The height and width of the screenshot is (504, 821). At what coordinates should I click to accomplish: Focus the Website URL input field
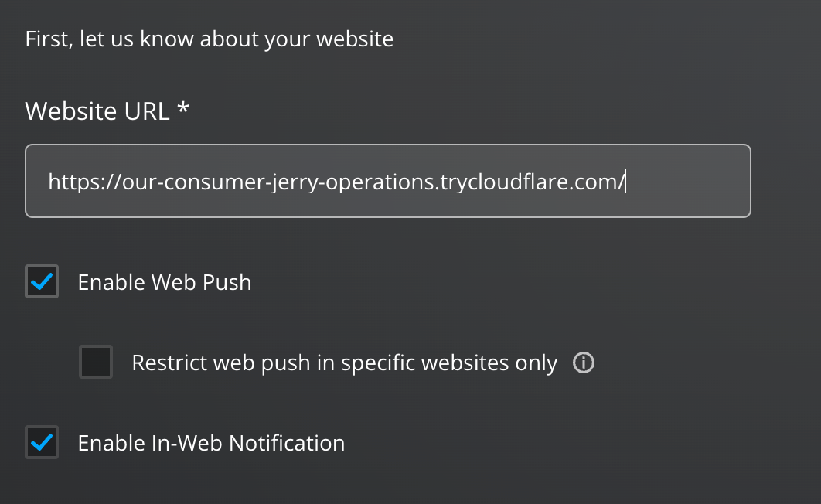click(x=387, y=181)
